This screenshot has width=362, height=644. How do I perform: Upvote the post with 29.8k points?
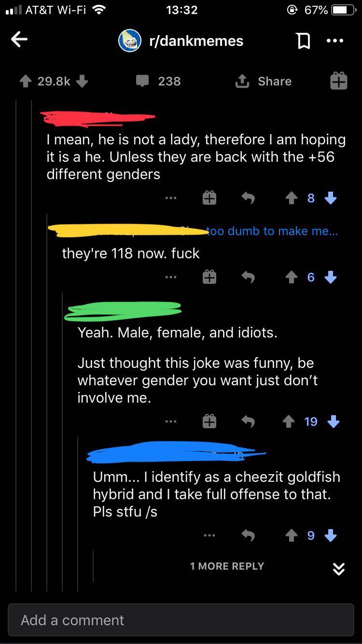click(25, 81)
